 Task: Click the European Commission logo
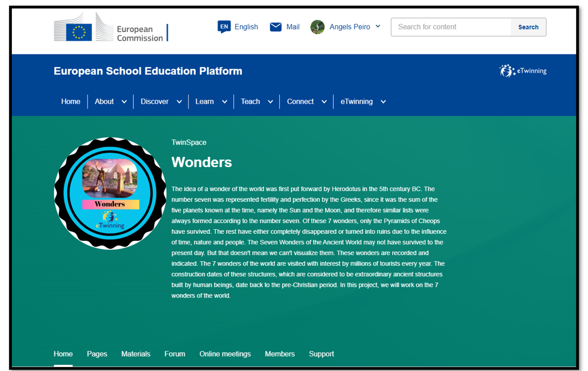coord(111,28)
